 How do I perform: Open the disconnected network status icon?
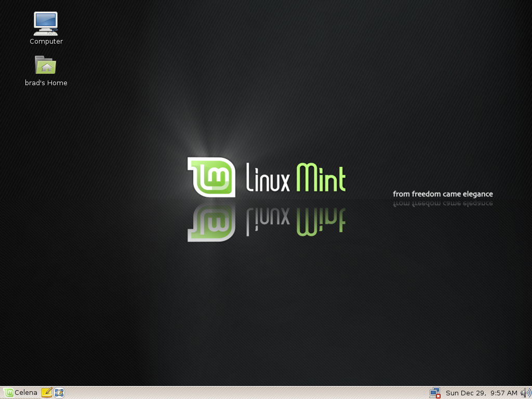(x=435, y=393)
